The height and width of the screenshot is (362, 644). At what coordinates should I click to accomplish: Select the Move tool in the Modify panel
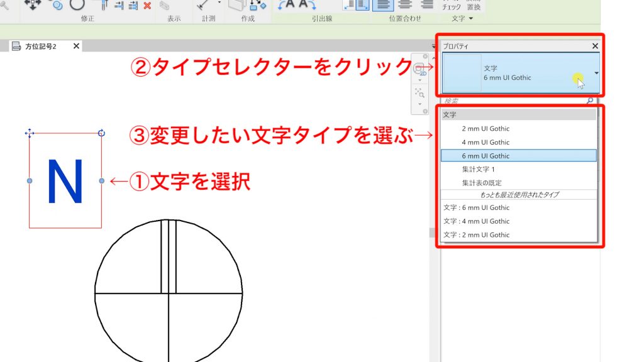[x=31, y=5]
